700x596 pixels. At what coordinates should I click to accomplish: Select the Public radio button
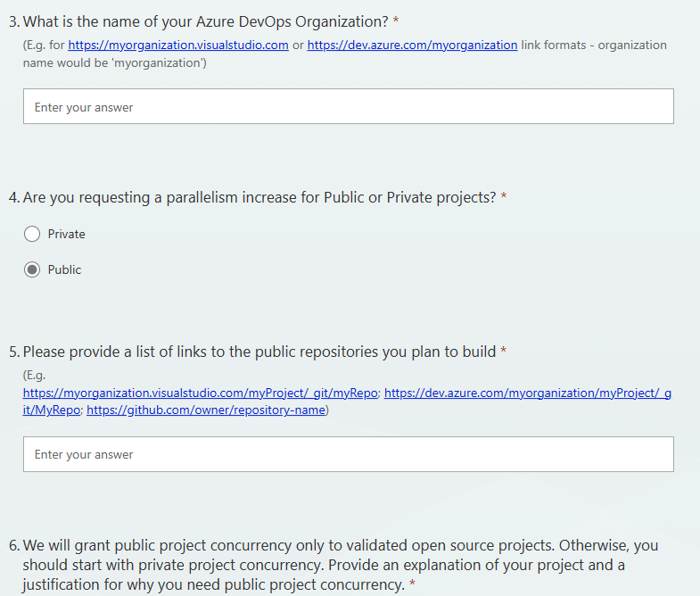(32, 269)
